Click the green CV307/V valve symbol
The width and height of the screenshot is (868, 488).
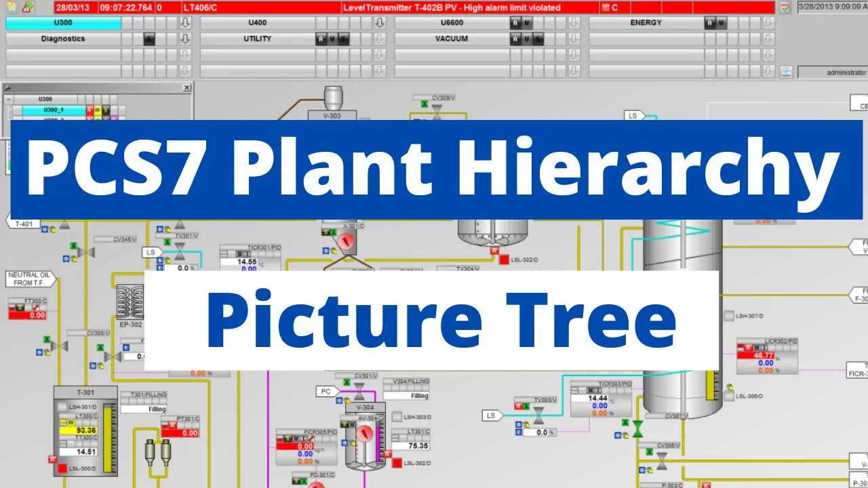pos(638,429)
